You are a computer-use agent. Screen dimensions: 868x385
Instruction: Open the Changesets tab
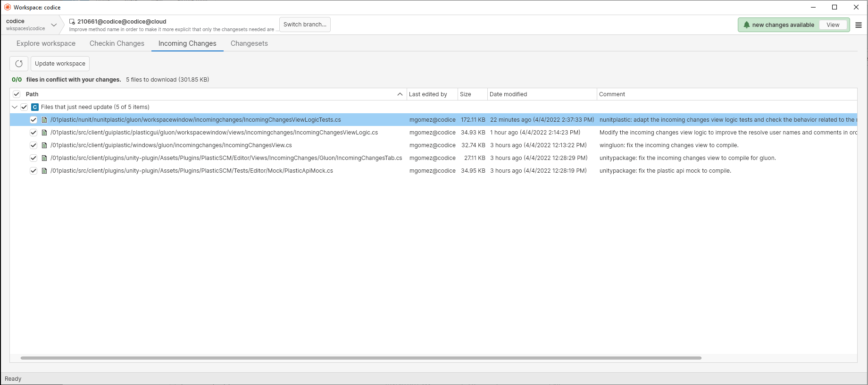click(249, 43)
